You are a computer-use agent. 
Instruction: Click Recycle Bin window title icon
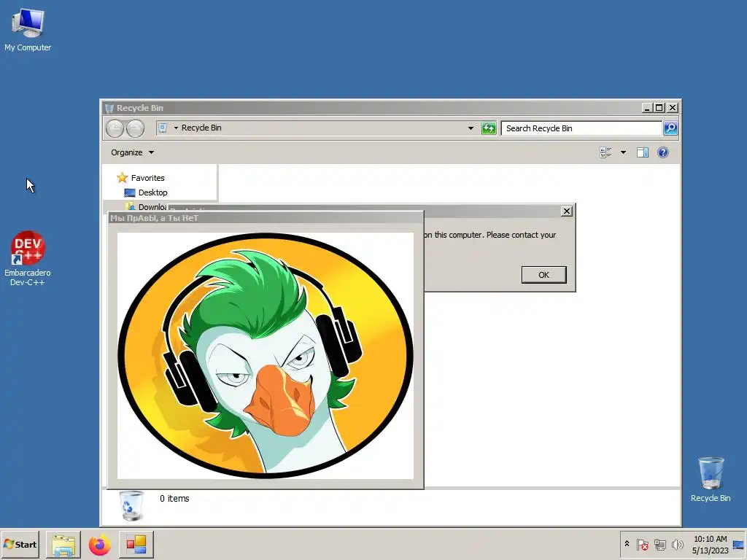[x=109, y=108]
